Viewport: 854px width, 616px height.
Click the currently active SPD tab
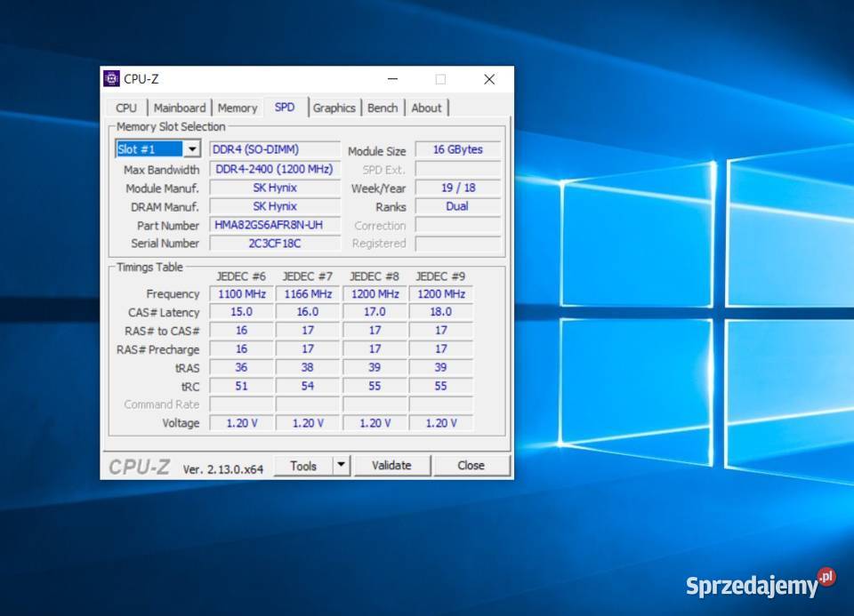point(285,106)
